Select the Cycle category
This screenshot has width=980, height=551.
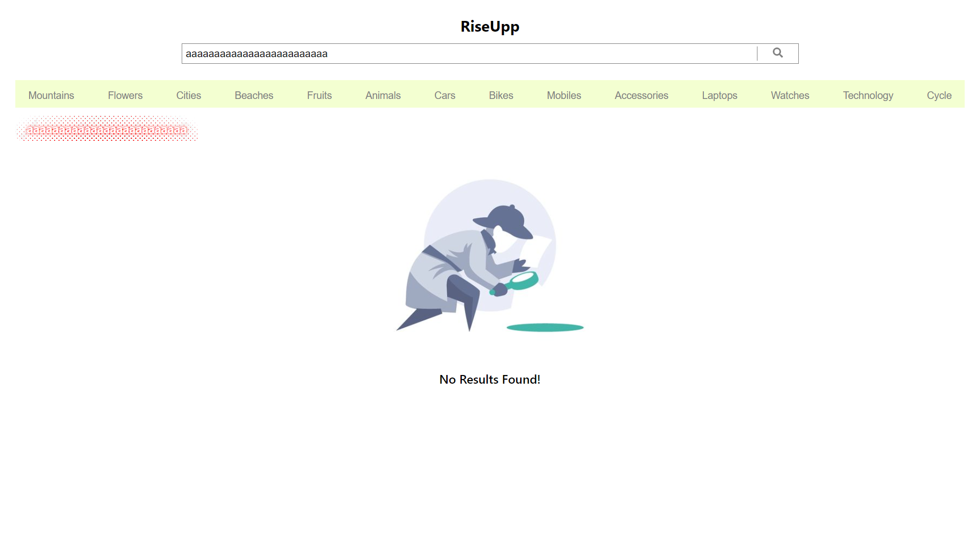tap(939, 95)
